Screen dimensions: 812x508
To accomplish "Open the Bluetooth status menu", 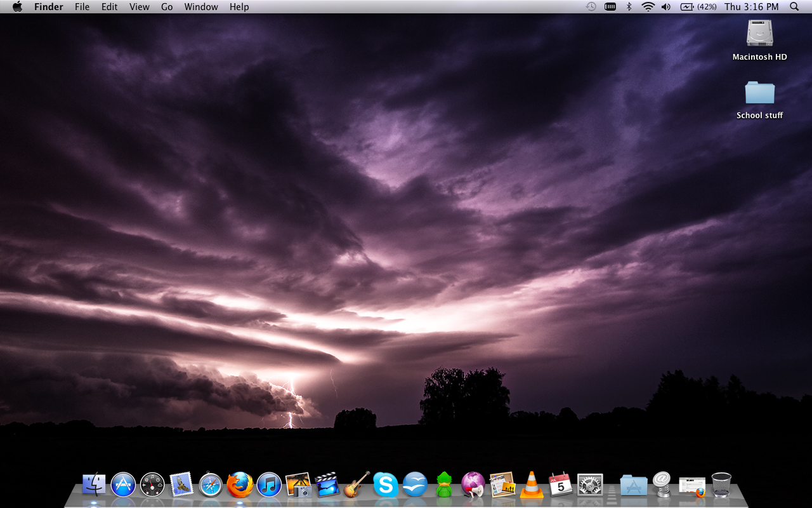I will tap(629, 7).
